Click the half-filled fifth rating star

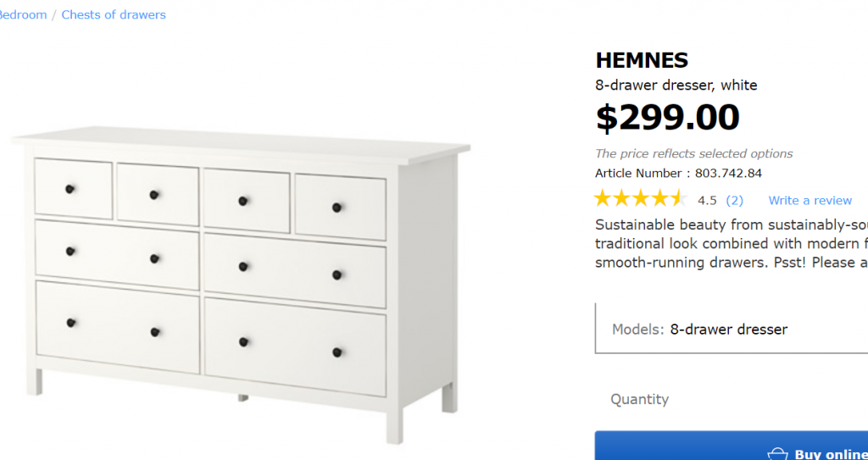[x=679, y=198]
